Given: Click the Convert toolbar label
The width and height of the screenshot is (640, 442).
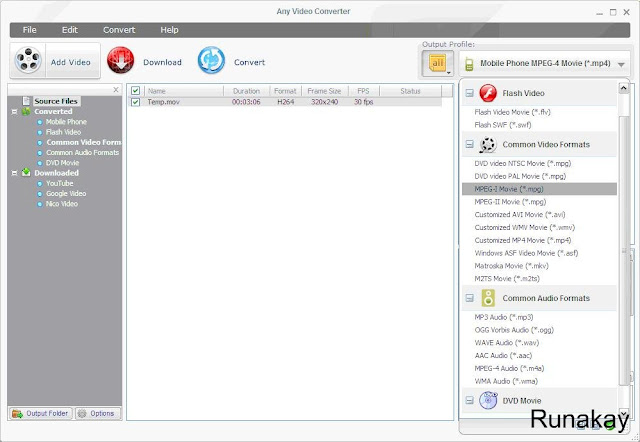Looking at the screenshot, I should point(249,62).
